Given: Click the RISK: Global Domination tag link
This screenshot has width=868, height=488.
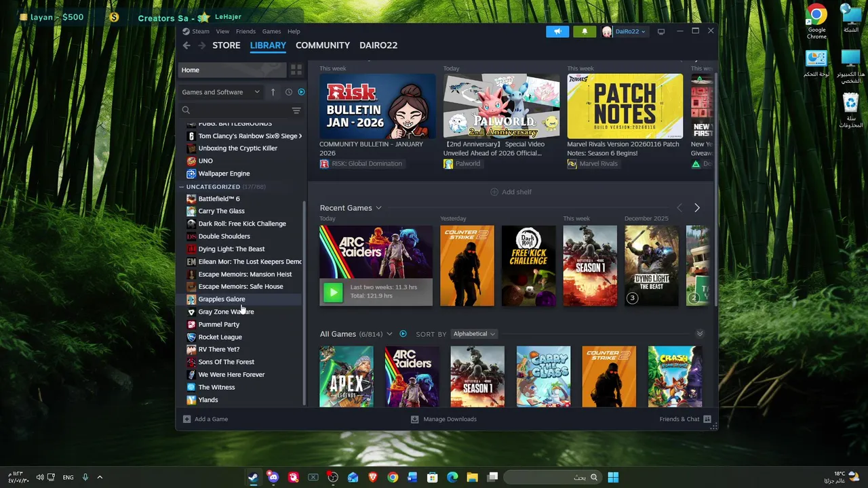Looking at the screenshot, I should tap(361, 164).
